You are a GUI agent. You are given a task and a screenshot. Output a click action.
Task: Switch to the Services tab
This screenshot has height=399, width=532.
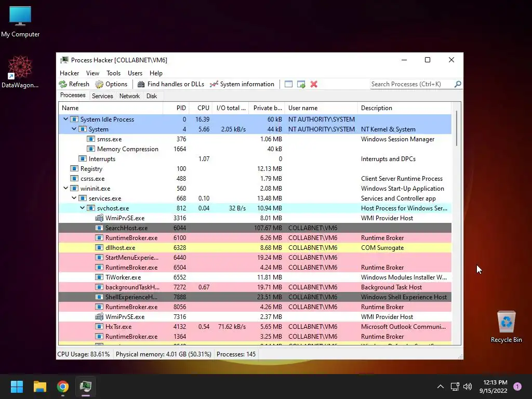click(102, 96)
